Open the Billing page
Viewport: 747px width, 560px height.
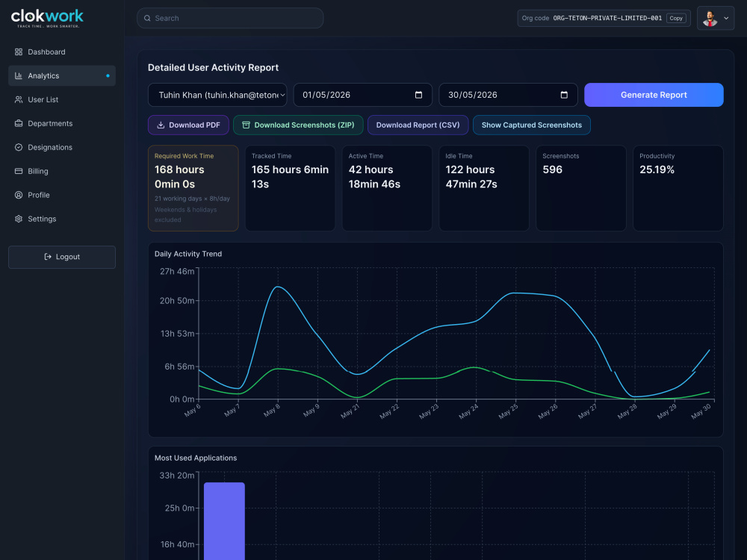click(x=62, y=171)
